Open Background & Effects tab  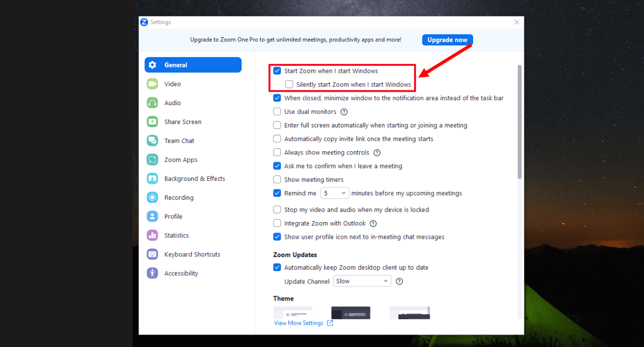pyautogui.click(x=193, y=178)
